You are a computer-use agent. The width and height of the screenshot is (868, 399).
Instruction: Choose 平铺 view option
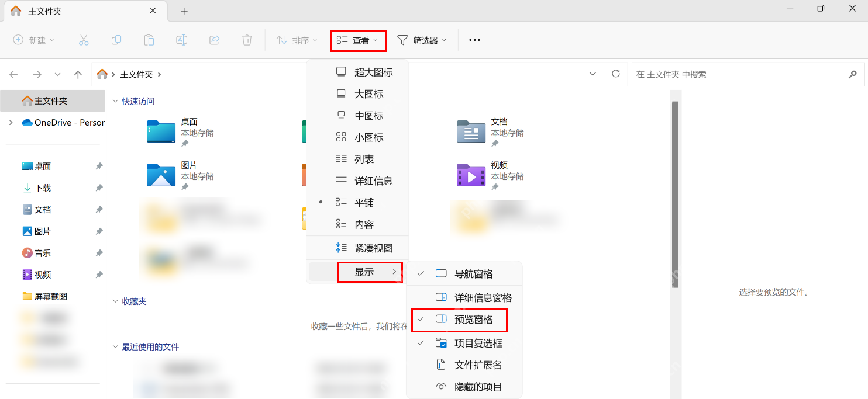pyautogui.click(x=357, y=203)
